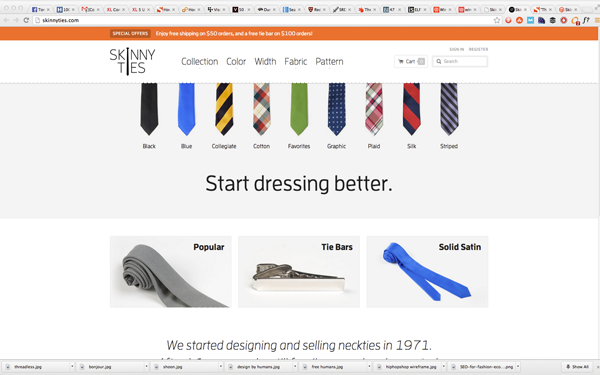Click the Buffer stack extension icon
The image size is (600, 375).
tap(552, 20)
